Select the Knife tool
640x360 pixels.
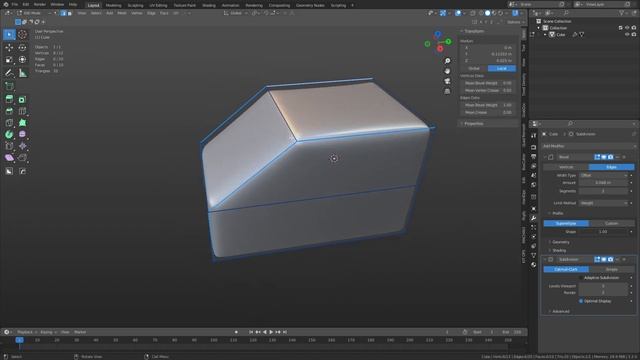point(9,122)
